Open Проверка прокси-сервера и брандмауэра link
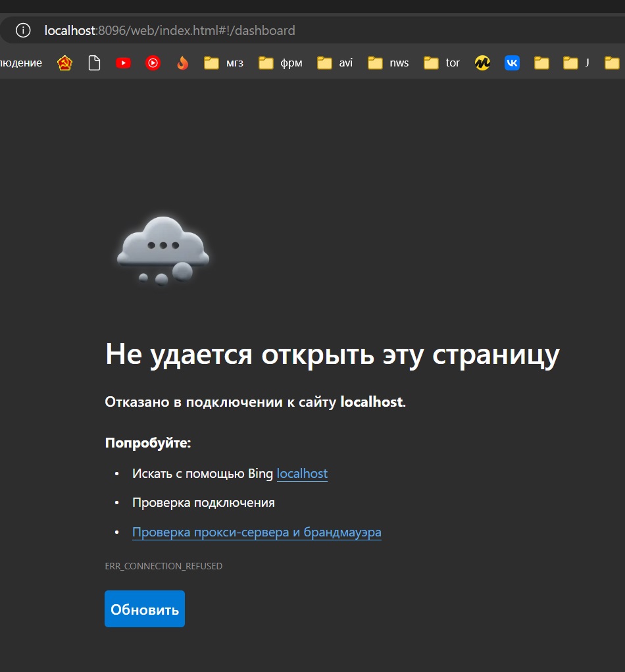Viewport: 625px width, 672px height. pos(257,532)
